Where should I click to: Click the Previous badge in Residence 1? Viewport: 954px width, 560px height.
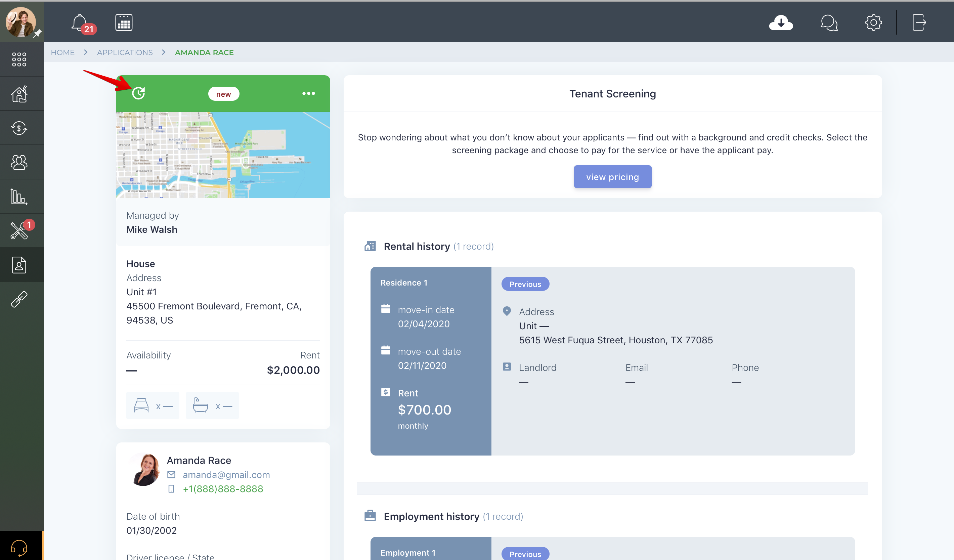[x=525, y=284]
